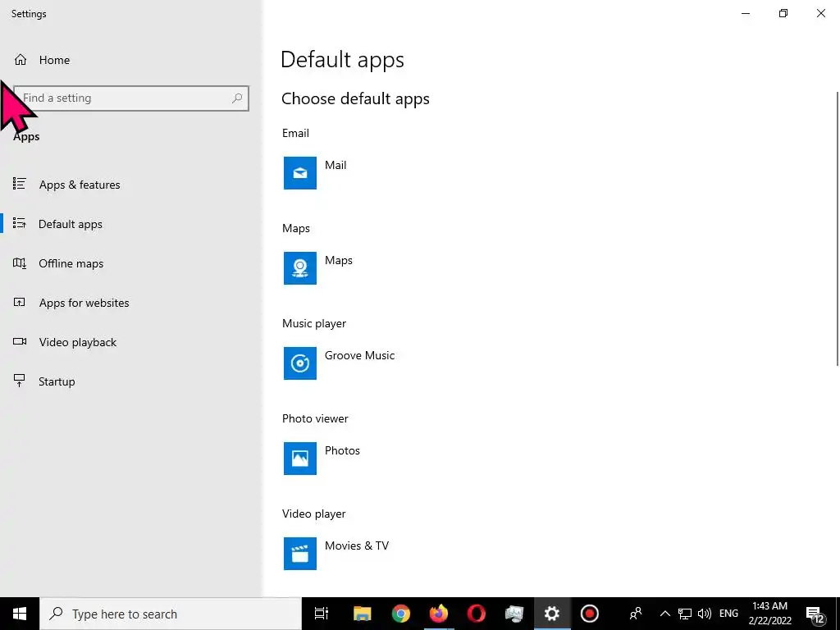Close the Settings window
The height and width of the screenshot is (630, 840).
[x=820, y=13]
